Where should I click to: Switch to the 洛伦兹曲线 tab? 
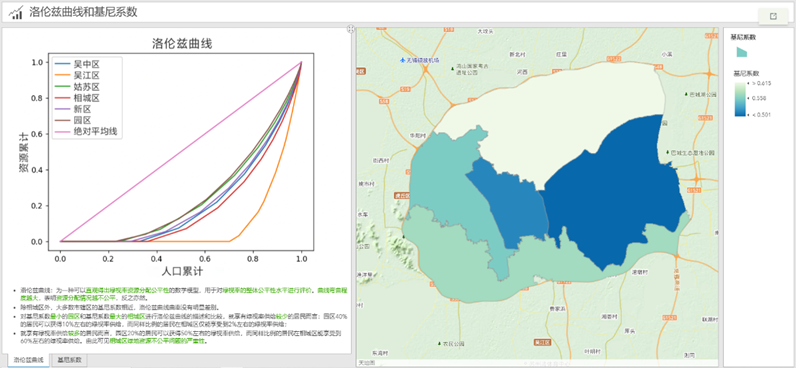click(28, 360)
